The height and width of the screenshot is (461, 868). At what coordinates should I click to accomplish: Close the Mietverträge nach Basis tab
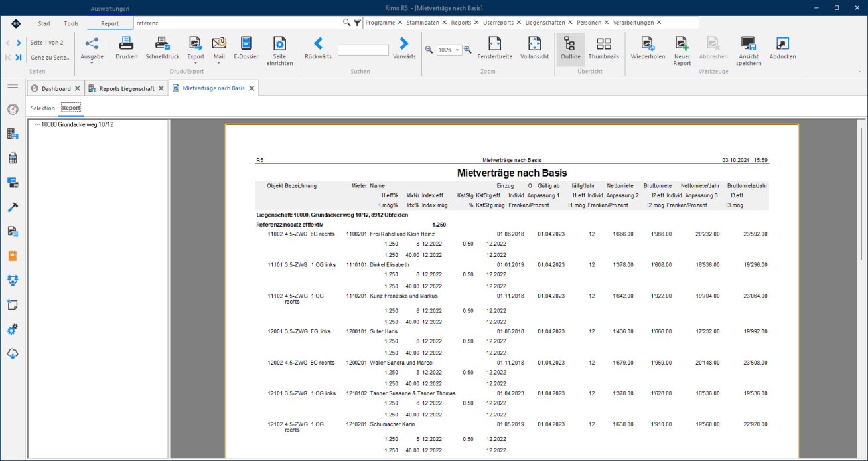coord(252,88)
